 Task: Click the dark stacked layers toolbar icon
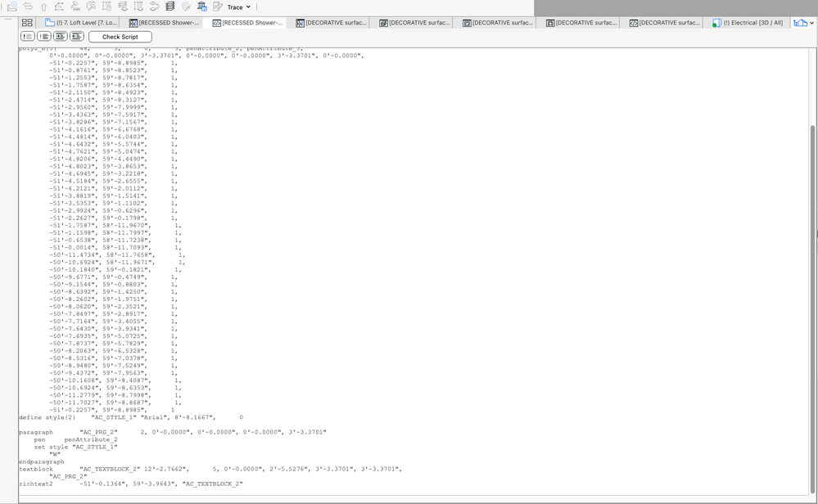point(170,7)
